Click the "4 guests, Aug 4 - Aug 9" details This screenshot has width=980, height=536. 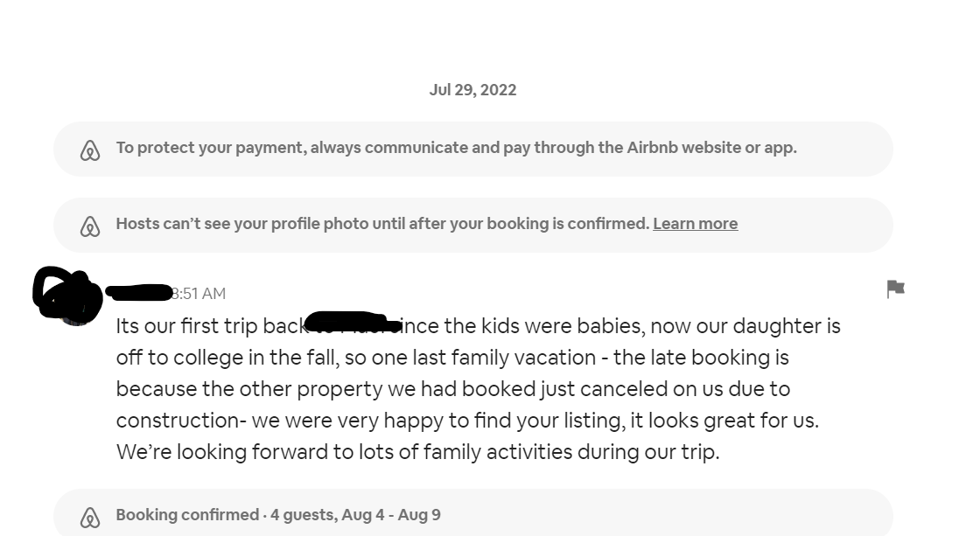(x=355, y=515)
